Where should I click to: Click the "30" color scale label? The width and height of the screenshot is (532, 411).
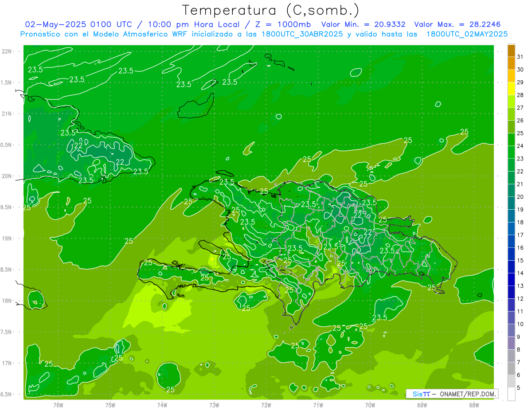click(520, 69)
